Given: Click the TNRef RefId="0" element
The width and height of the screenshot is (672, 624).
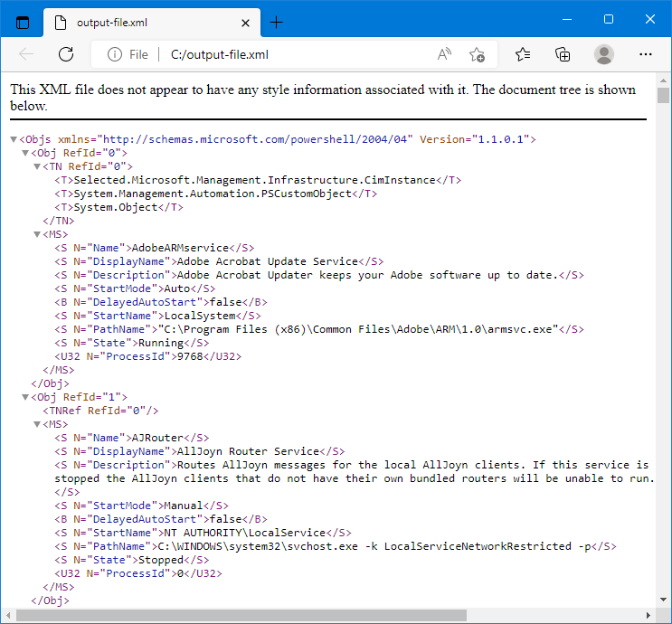Looking at the screenshot, I should coord(100,411).
